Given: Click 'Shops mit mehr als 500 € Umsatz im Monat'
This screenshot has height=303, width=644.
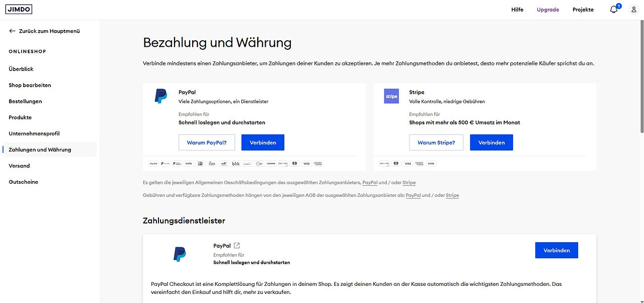Looking at the screenshot, I should pos(465,122).
